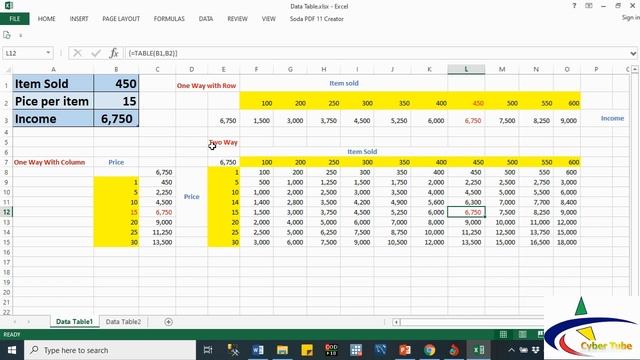Open the VIEW ribbon tab
Image resolution: width=640 pixels, height=360 pixels.
269,19
